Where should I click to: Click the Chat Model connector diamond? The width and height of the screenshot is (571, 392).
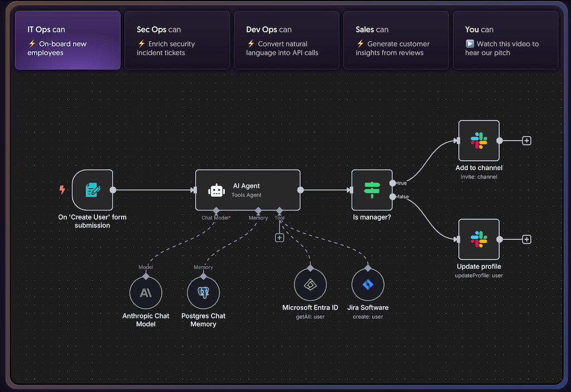pos(216,210)
